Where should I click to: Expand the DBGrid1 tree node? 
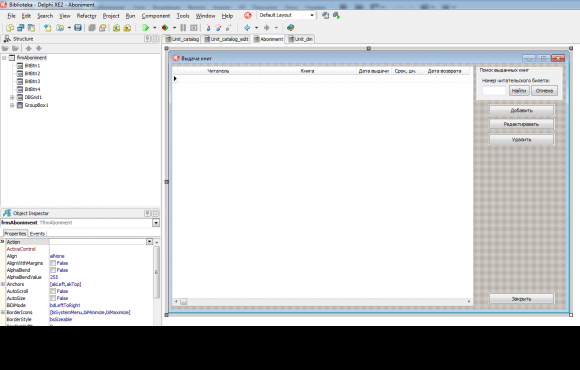coord(12,97)
